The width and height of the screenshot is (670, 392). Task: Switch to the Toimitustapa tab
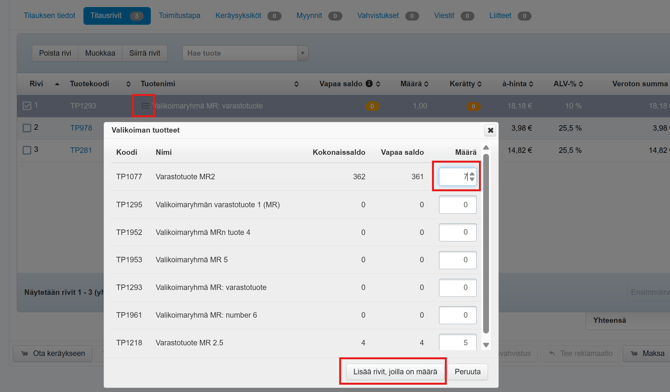(x=179, y=15)
